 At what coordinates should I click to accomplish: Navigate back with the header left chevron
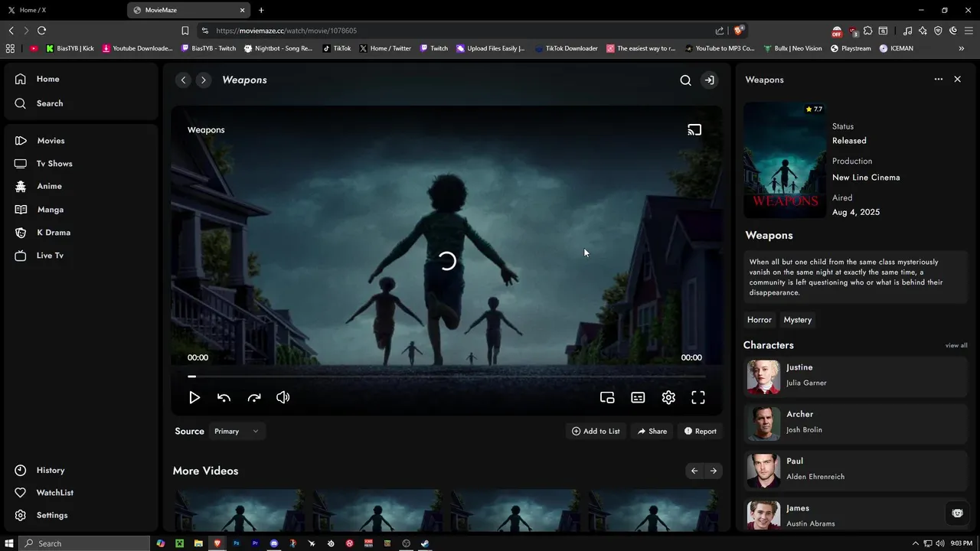pyautogui.click(x=183, y=80)
